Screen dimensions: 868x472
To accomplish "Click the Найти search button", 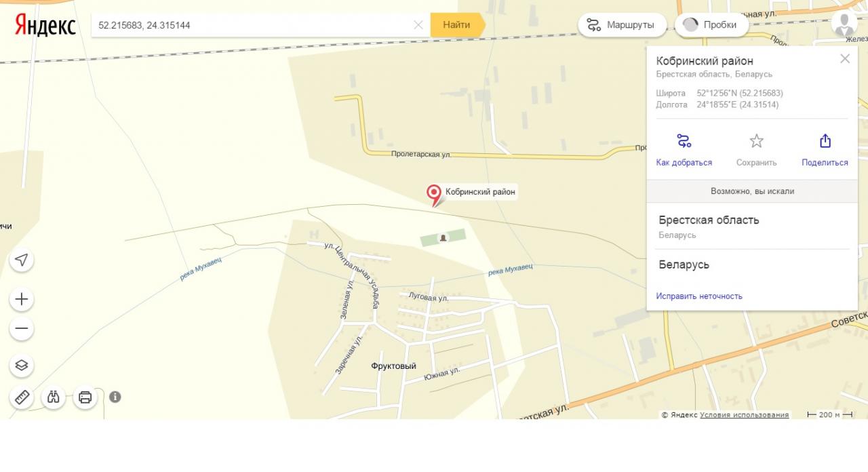I will [457, 25].
